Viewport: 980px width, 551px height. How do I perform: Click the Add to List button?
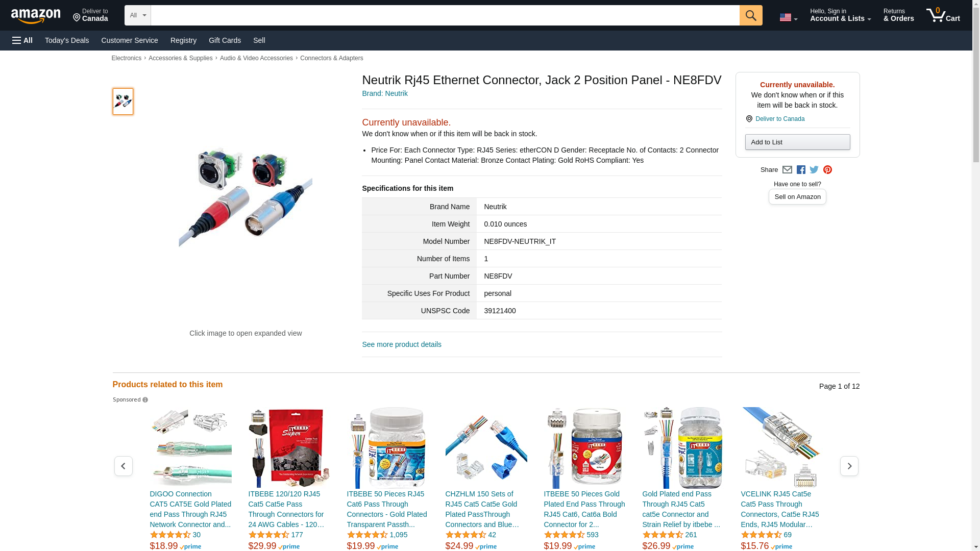tap(797, 142)
